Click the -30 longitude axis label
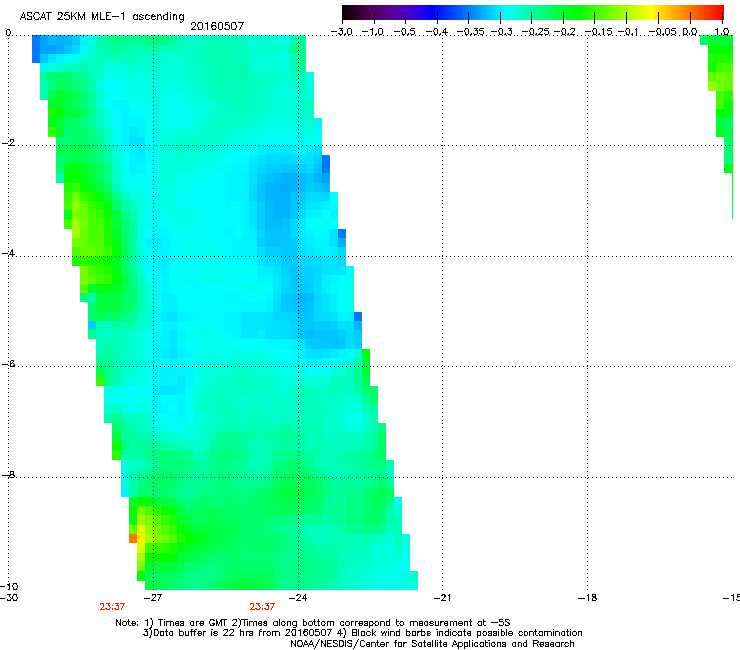The image size is (740, 650). pos(9,598)
